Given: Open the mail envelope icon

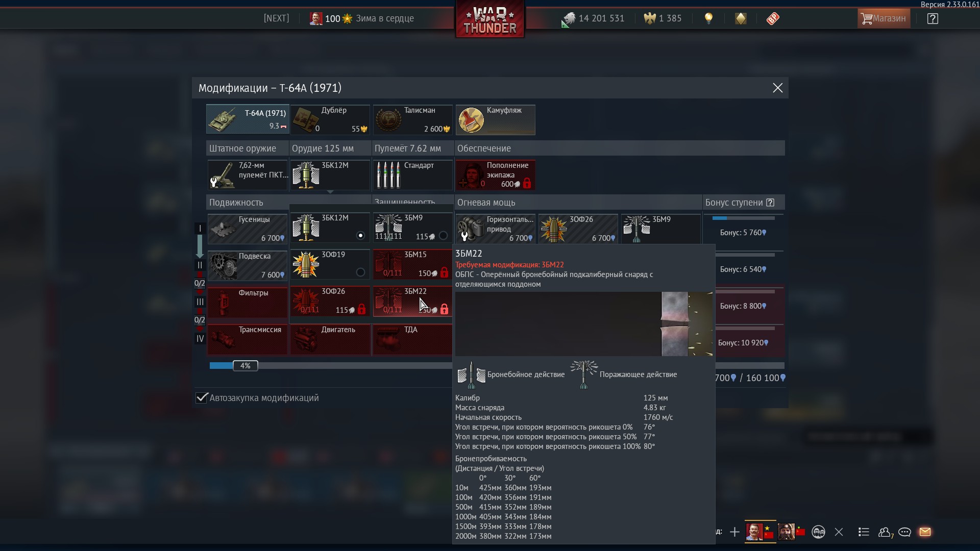Looking at the screenshot, I should point(925,532).
